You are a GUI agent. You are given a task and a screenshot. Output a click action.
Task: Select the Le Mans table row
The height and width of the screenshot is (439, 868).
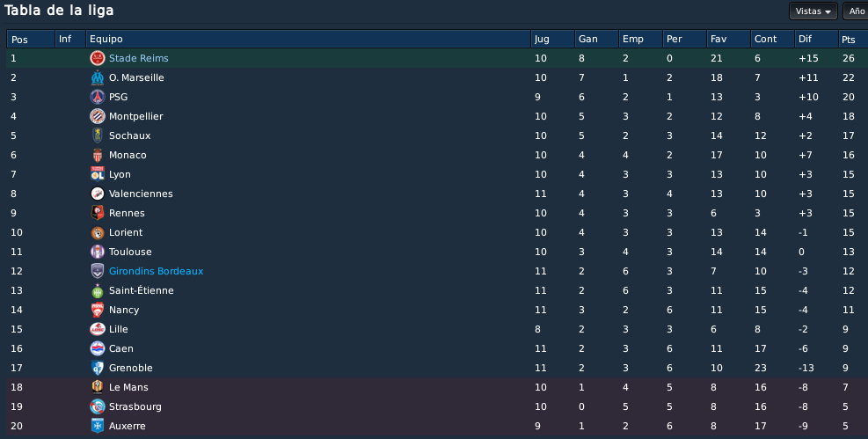437,387
